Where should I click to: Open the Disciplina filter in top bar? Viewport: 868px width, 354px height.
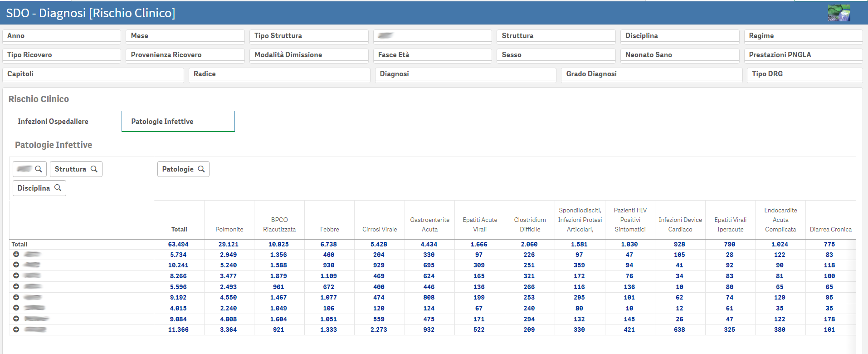pyautogui.click(x=680, y=36)
